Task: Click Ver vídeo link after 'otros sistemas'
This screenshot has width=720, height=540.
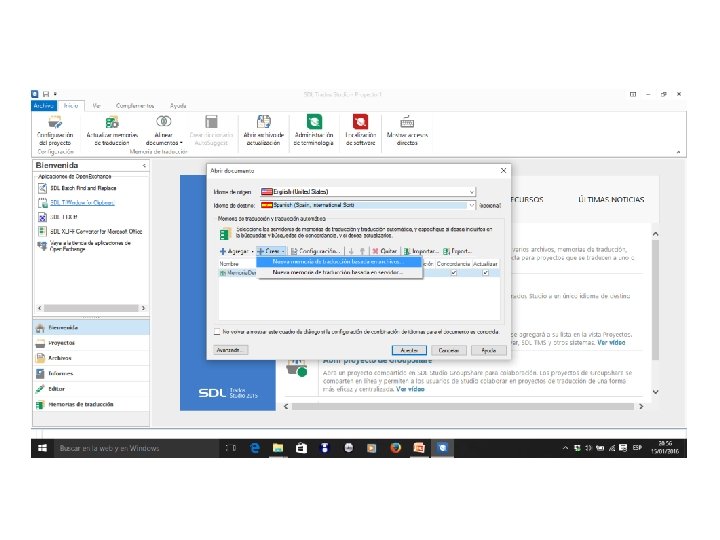Action: tap(611, 343)
